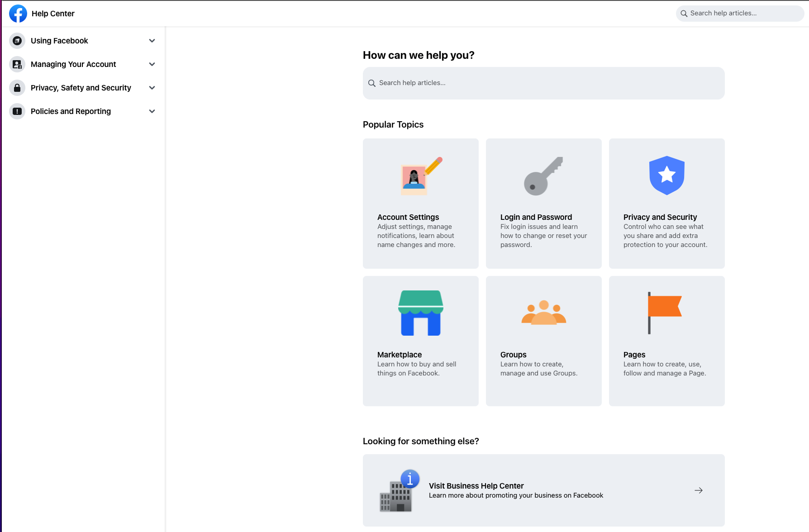Click the Managing Your Account sidebar icon
809x532 pixels.
tap(17, 64)
